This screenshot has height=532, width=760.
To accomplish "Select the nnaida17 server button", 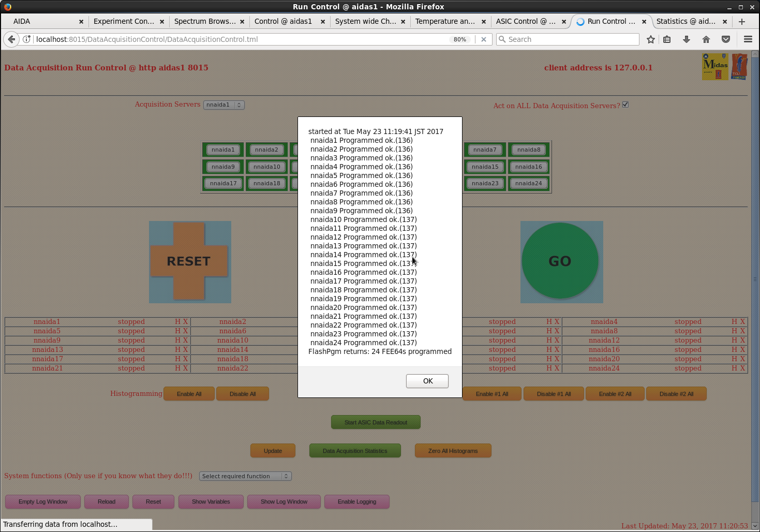I will coord(223,183).
